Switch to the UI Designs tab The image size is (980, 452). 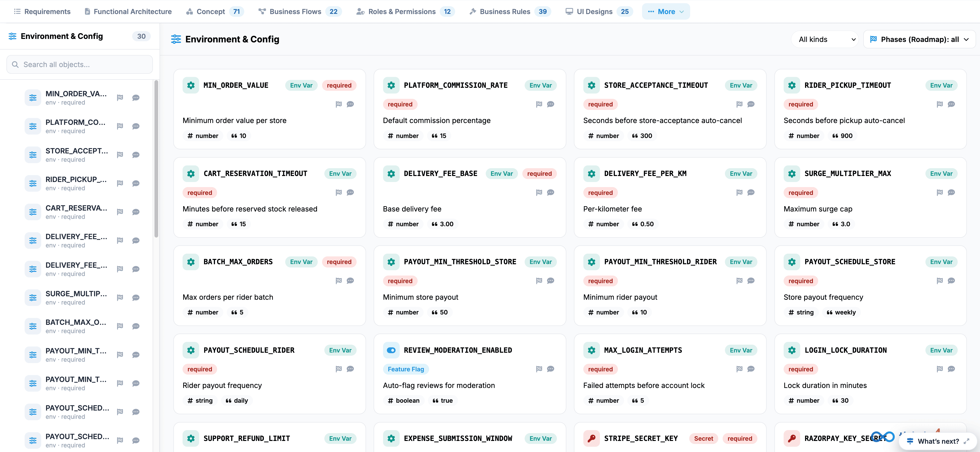coord(599,12)
